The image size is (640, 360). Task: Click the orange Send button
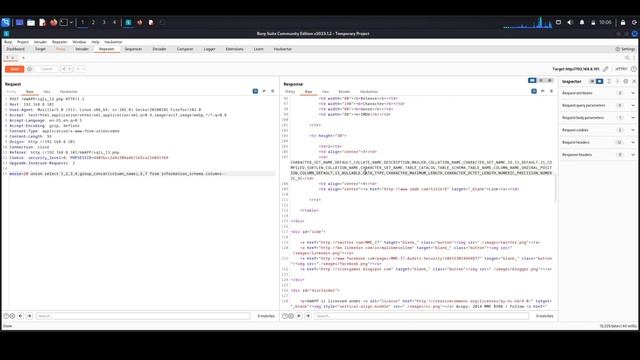point(14,69)
